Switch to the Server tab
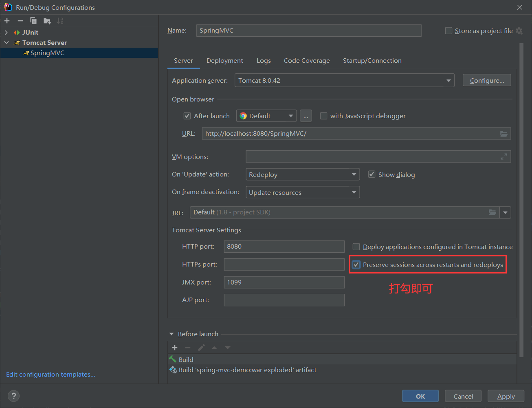 click(183, 60)
